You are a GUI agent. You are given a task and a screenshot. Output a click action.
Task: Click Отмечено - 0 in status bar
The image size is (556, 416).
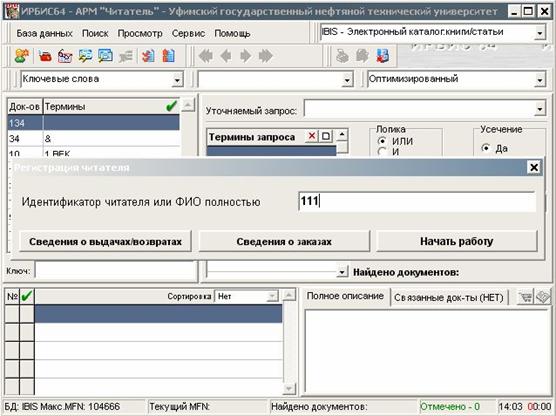(450, 406)
